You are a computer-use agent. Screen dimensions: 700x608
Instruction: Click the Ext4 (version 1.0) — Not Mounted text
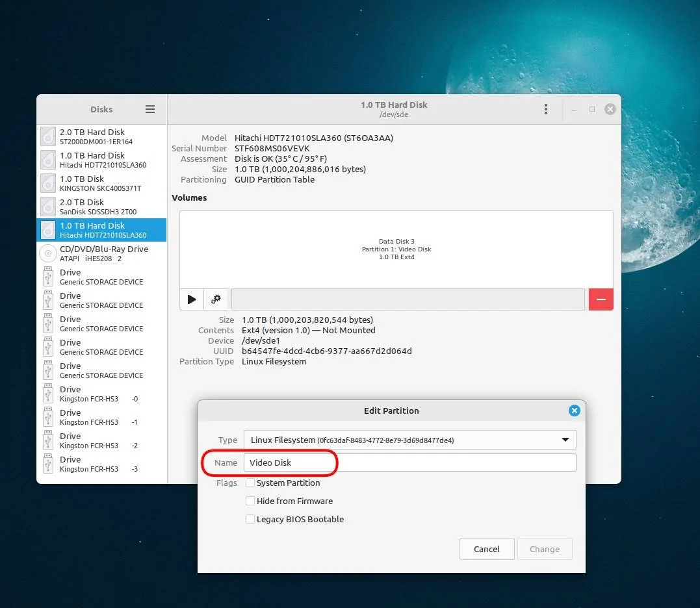[x=309, y=331]
